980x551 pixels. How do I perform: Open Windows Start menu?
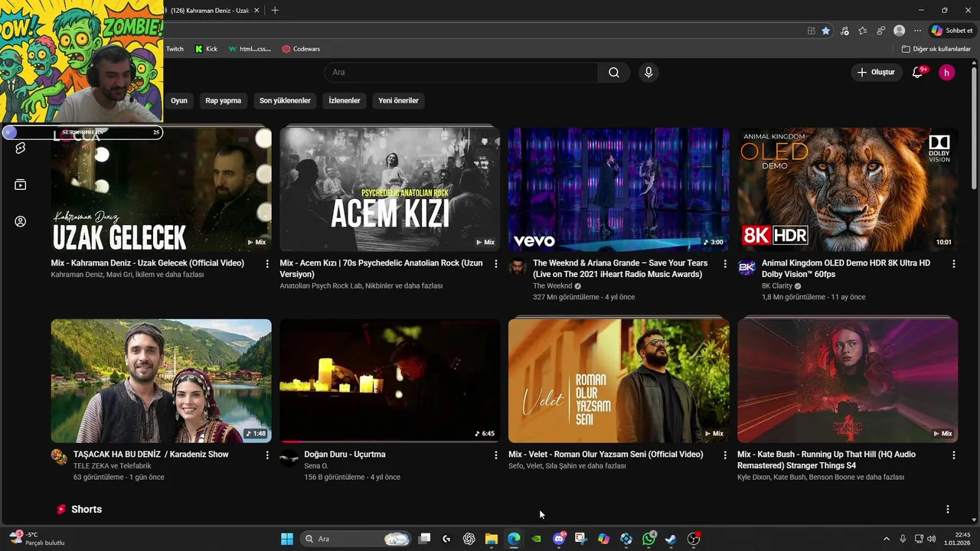(x=287, y=539)
